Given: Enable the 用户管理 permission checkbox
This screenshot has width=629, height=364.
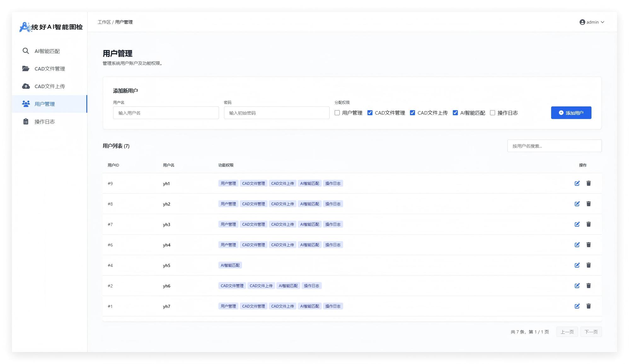Looking at the screenshot, I should [337, 113].
